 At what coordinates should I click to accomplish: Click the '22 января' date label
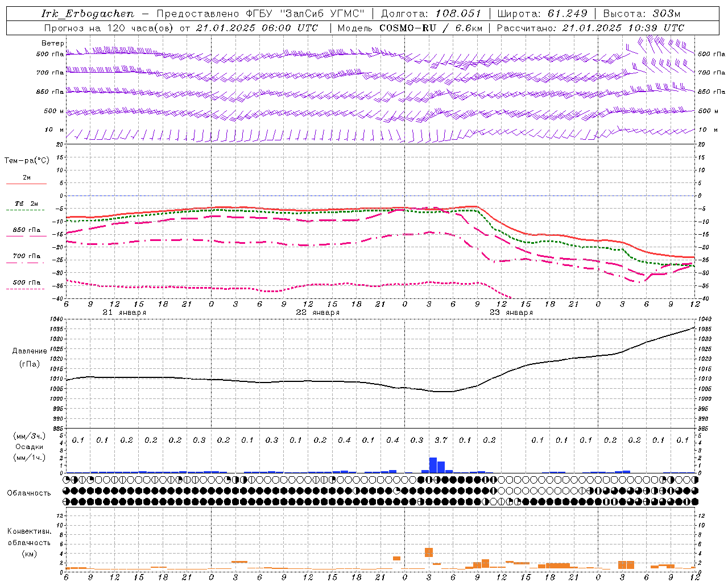[317, 313]
